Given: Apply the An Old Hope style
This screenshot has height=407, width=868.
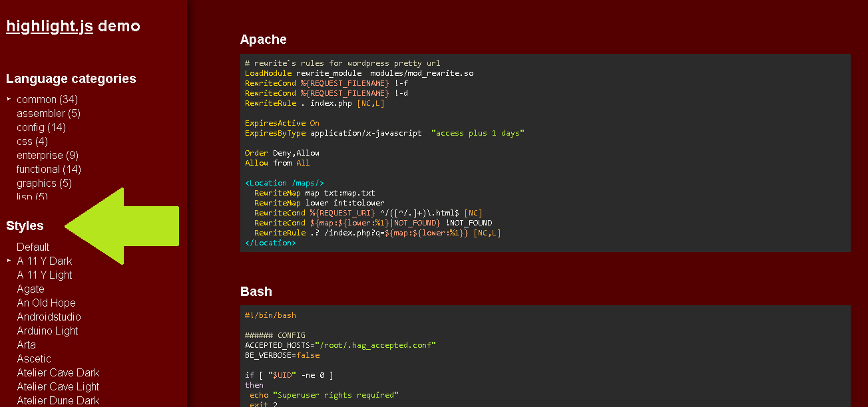Looking at the screenshot, I should tap(46, 303).
